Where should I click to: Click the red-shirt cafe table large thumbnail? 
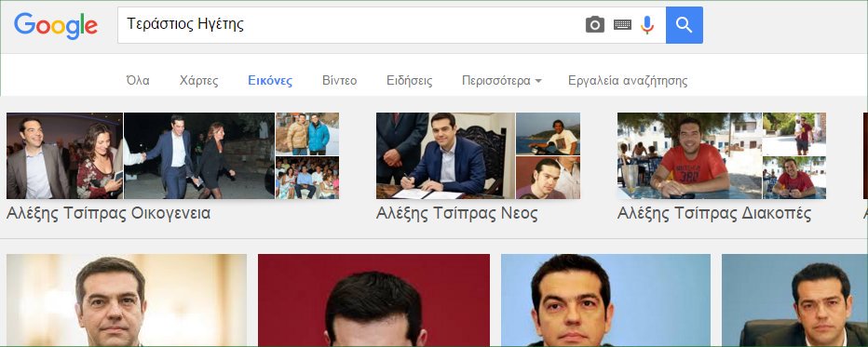tap(690, 155)
